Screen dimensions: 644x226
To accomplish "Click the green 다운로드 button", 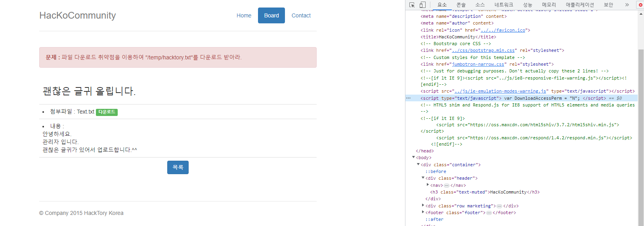I will tap(107, 112).
